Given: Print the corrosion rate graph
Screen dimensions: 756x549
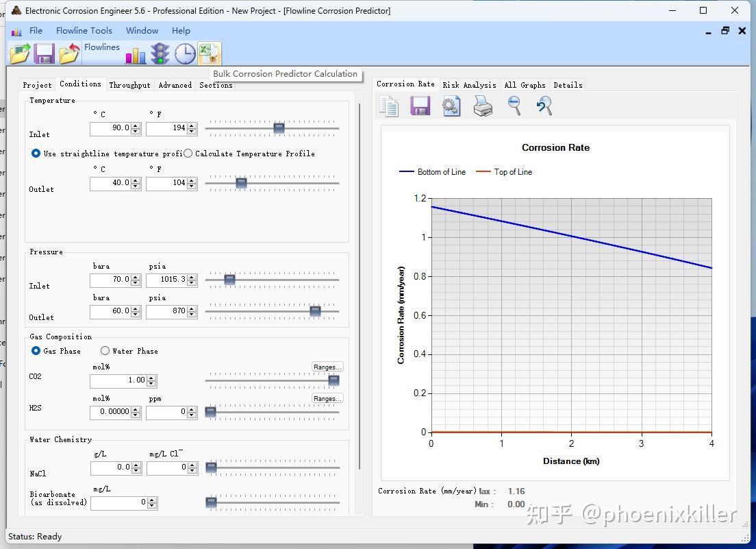Looking at the screenshot, I should click(x=483, y=106).
